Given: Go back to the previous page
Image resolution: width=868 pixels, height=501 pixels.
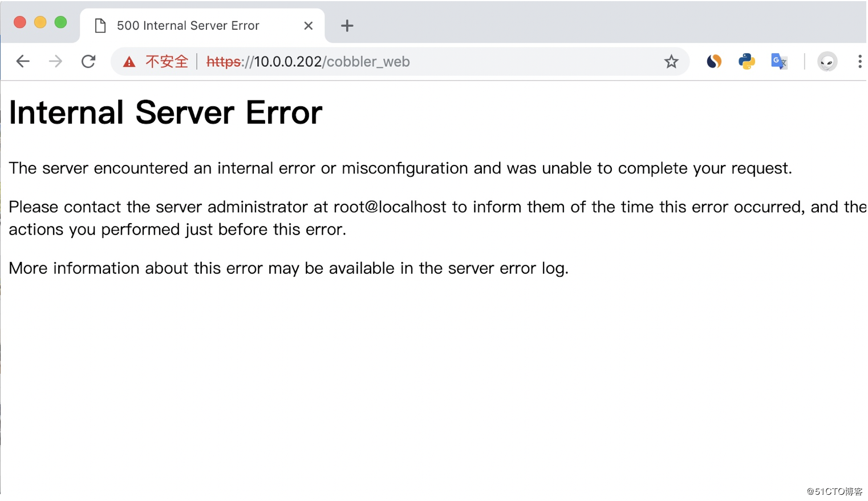Looking at the screenshot, I should pyautogui.click(x=23, y=62).
